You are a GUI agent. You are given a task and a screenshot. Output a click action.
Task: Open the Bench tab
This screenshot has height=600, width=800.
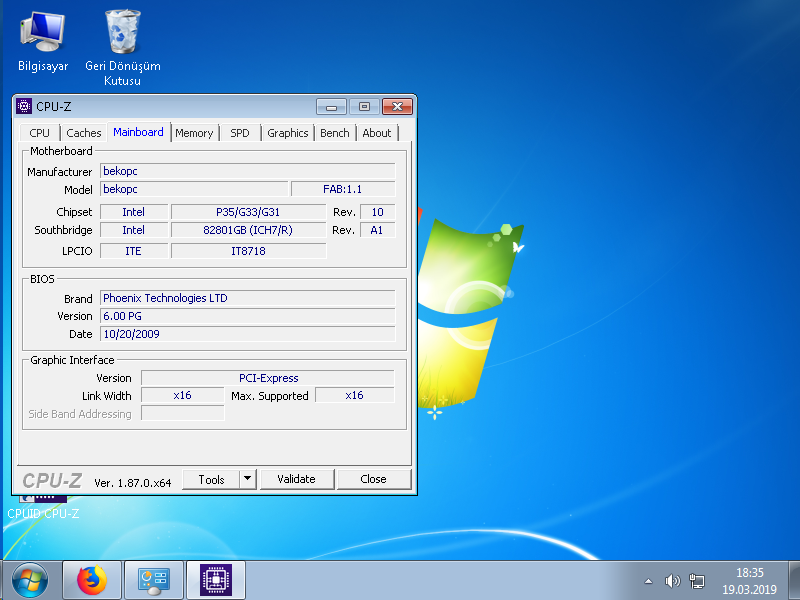click(x=335, y=133)
